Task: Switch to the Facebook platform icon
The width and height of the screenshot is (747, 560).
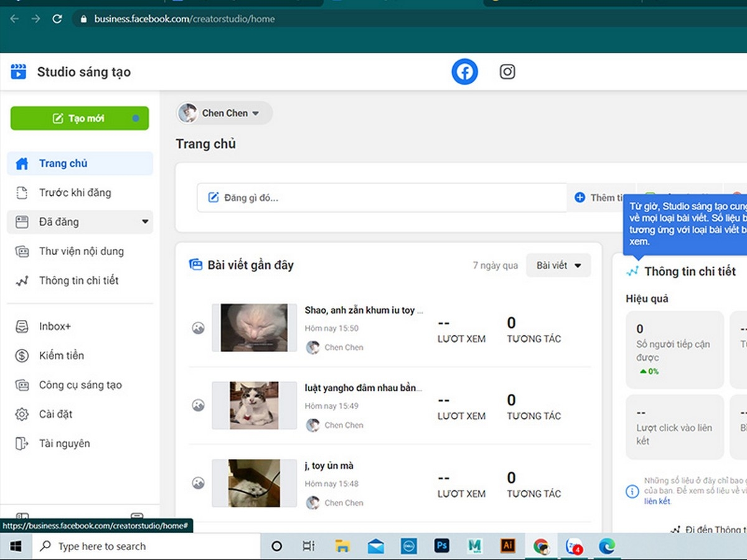Action: point(464,72)
